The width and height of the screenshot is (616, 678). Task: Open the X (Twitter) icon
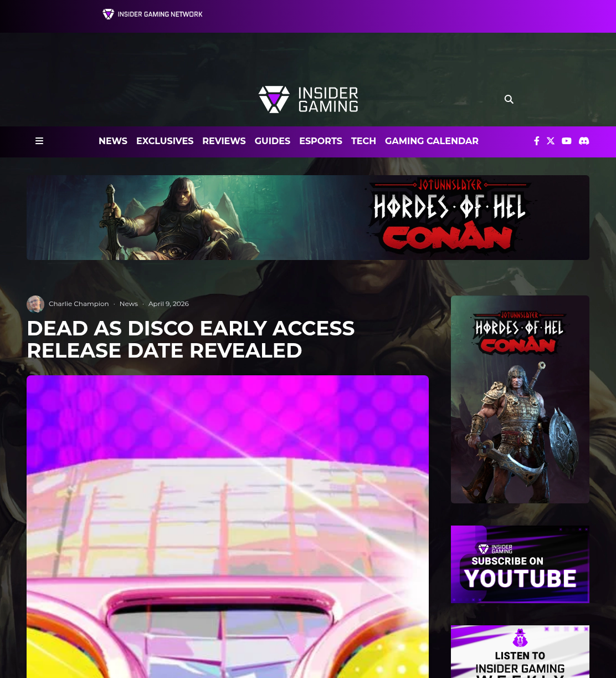(x=551, y=141)
